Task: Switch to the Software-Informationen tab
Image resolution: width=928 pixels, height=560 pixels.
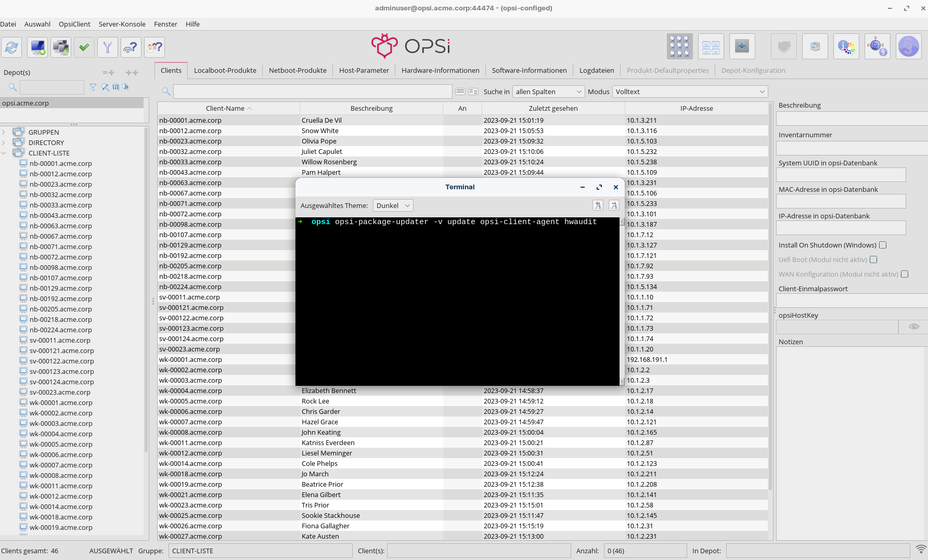Action: (530, 70)
